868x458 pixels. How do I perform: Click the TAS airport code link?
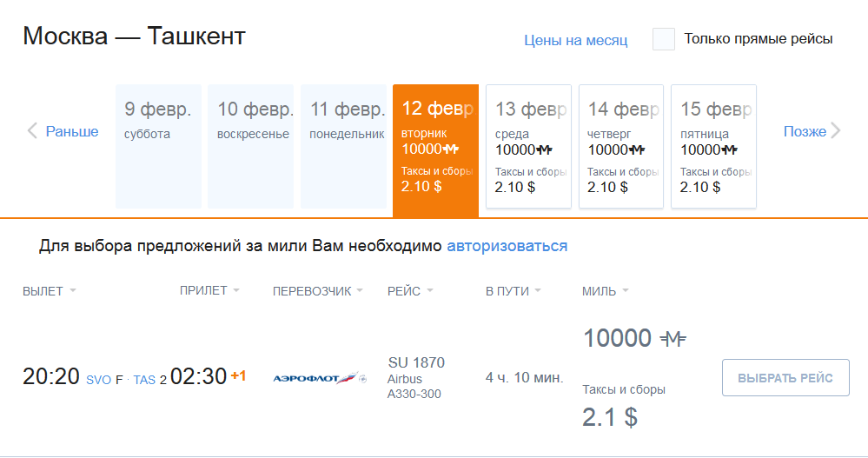point(144,380)
